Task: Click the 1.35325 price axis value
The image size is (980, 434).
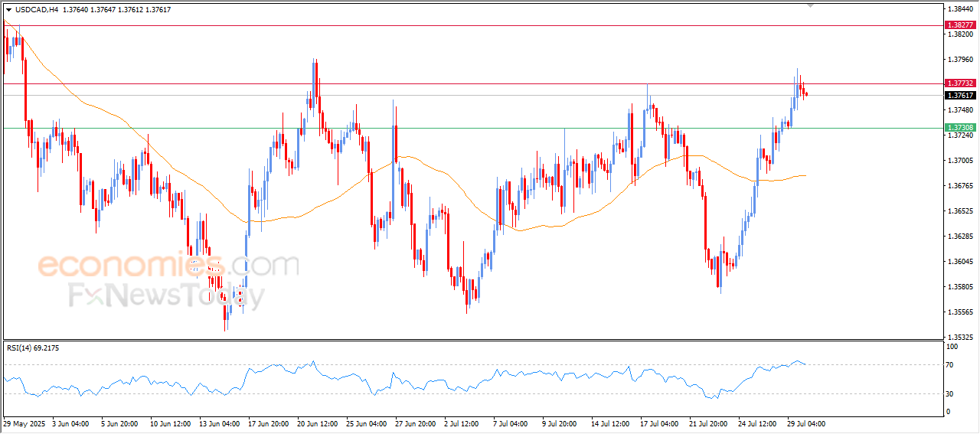Action: [960, 338]
